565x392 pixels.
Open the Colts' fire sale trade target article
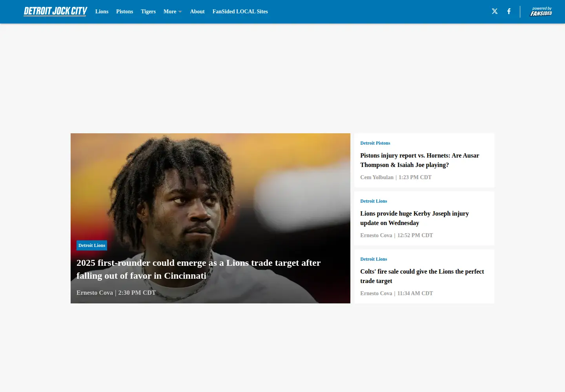tap(422, 276)
